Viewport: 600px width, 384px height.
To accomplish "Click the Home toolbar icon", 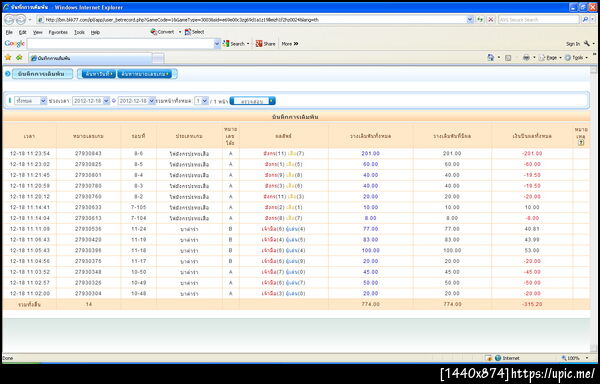I will (491, 57).
